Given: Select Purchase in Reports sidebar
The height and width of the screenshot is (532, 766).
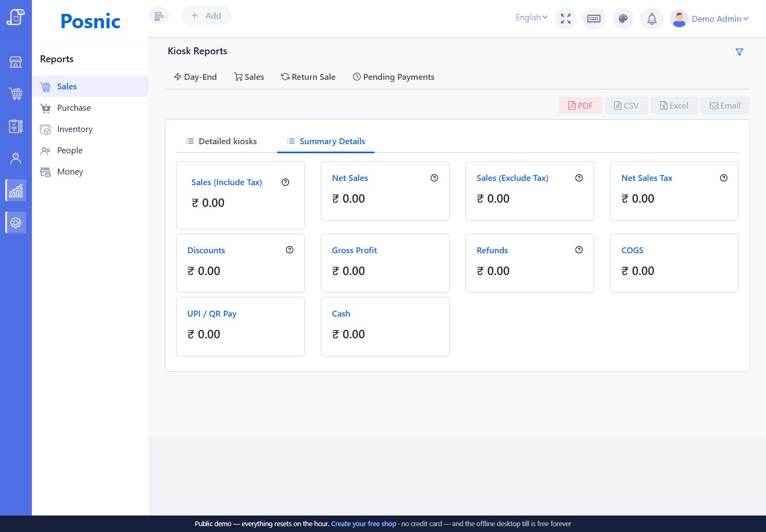Looking at the screenshot, I should [90, 107].
